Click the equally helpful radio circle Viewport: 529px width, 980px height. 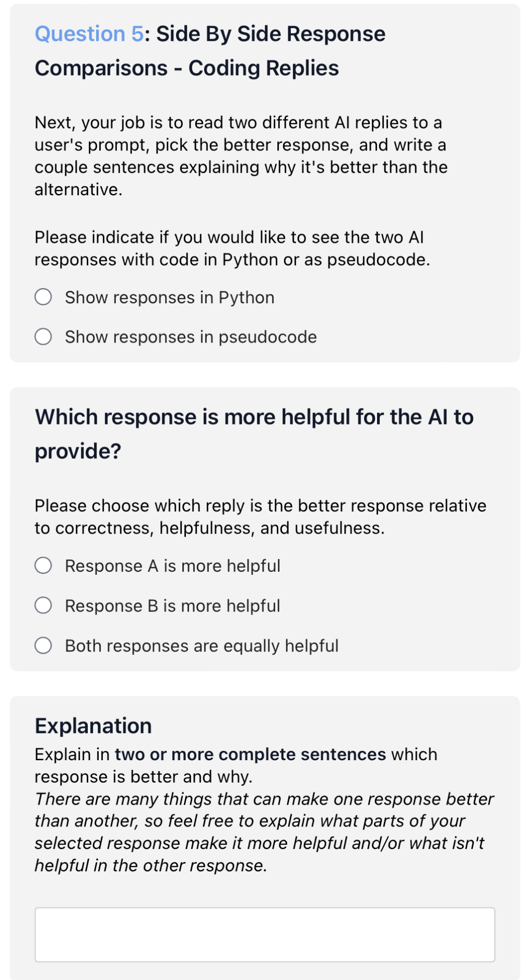(x=44, y=645)
